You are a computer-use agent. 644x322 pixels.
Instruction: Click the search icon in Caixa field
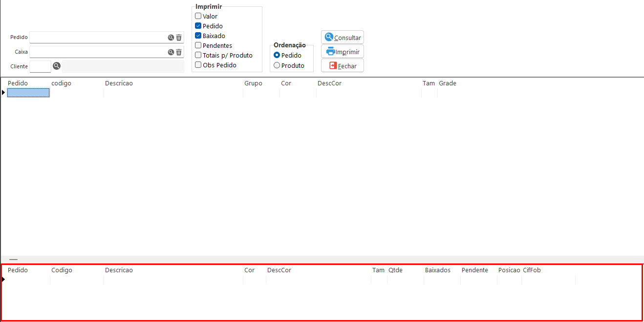(171, 52)
